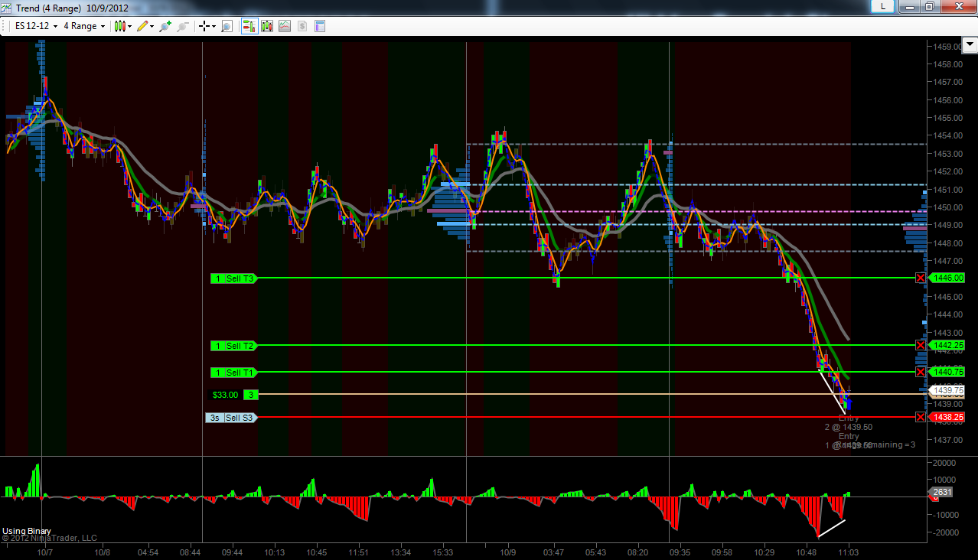Click quantity 1 box on Sell T2
978x560 pixels.
coord(217,346)
